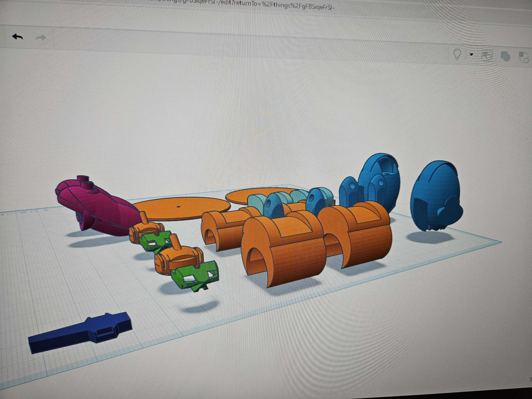Open the dropdown arrow beside the lightbulb
Screen dimensions: 532x399
click(x=471, y=55)
